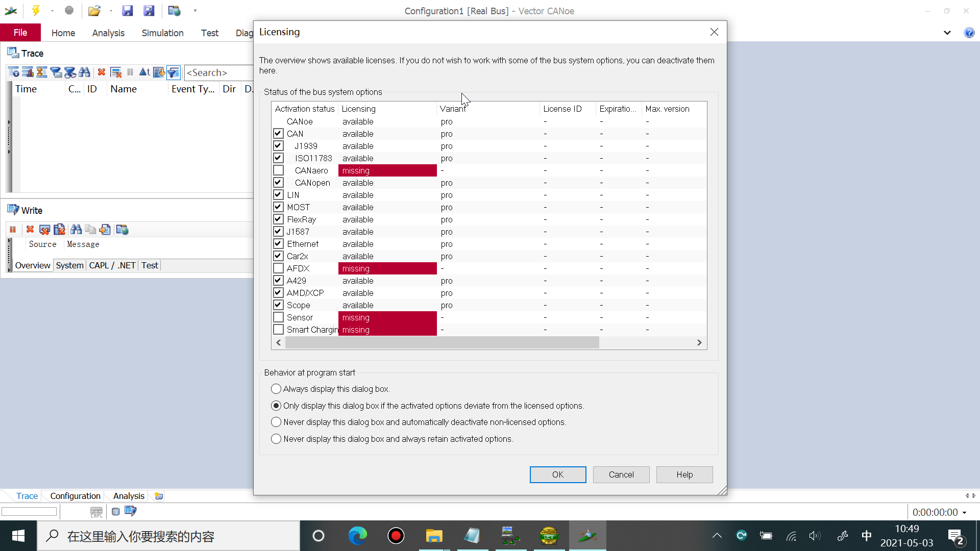This screenshot has height=551, width=980.
Task: Click the blue help question mark icon
Action: [x=969, y=33]
